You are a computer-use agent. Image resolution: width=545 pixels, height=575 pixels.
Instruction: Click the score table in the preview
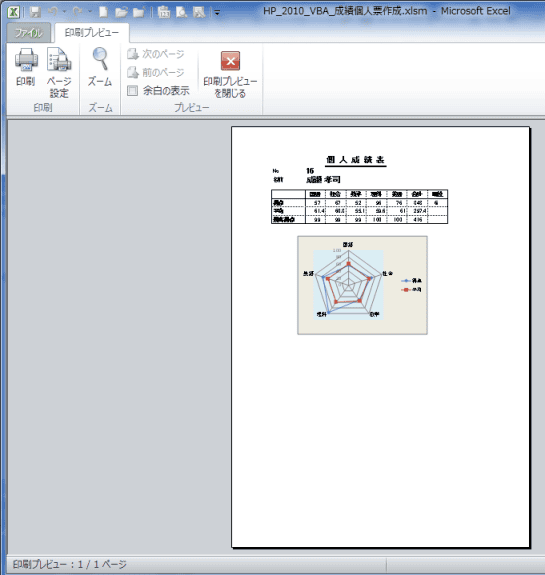[359, 207]
